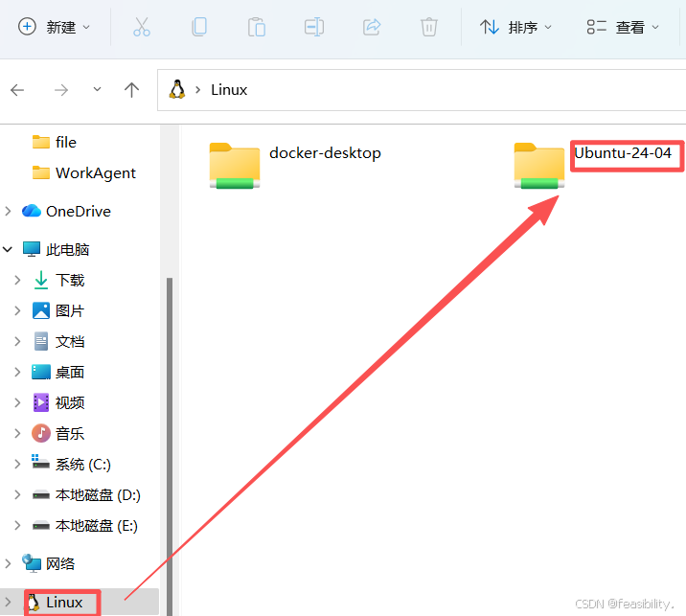Viewport: 686px width, 616px height.
Task: Select 网络 network in sidebar
Action: click(x=49, y=563)
